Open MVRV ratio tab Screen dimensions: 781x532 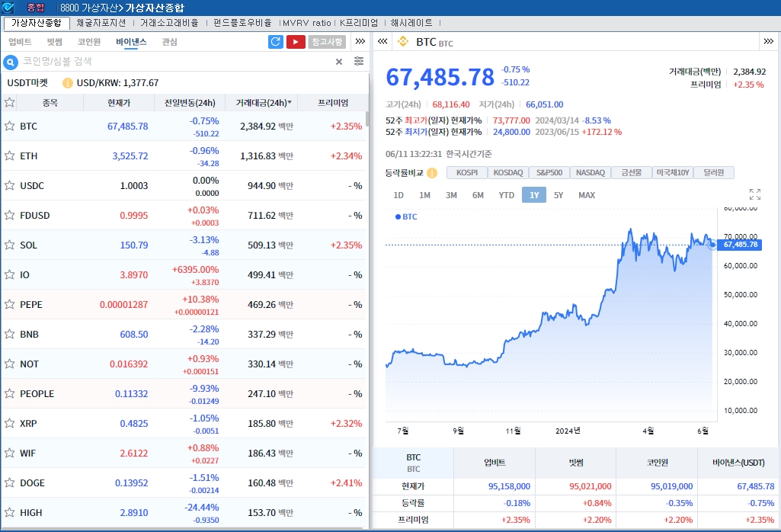tap(307, 23)
